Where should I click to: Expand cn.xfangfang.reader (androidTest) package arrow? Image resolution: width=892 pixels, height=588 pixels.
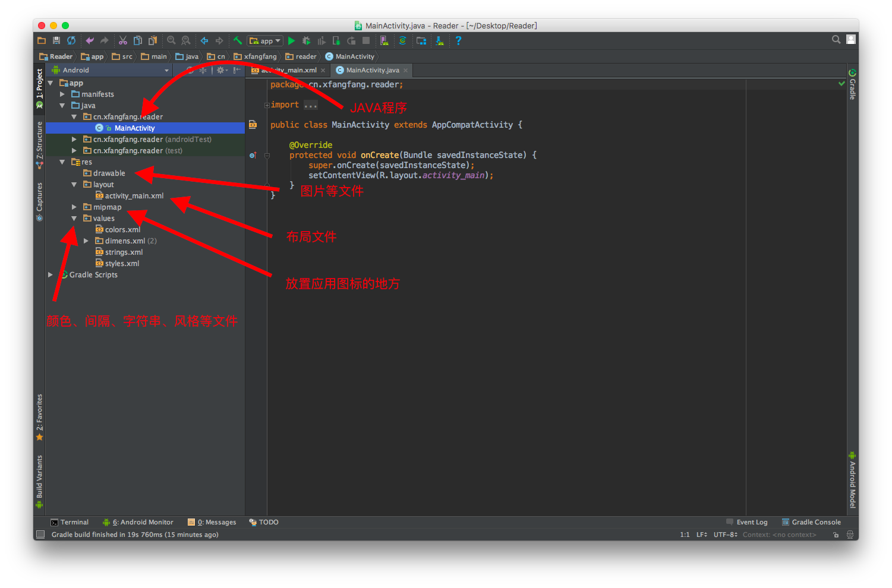click(74, 140)
